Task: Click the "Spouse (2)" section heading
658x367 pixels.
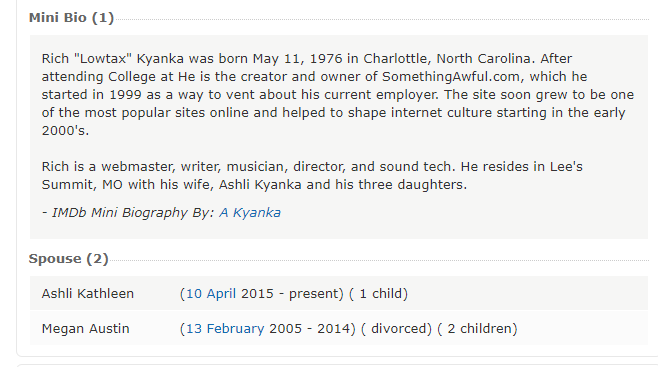Action: (68, 259)
